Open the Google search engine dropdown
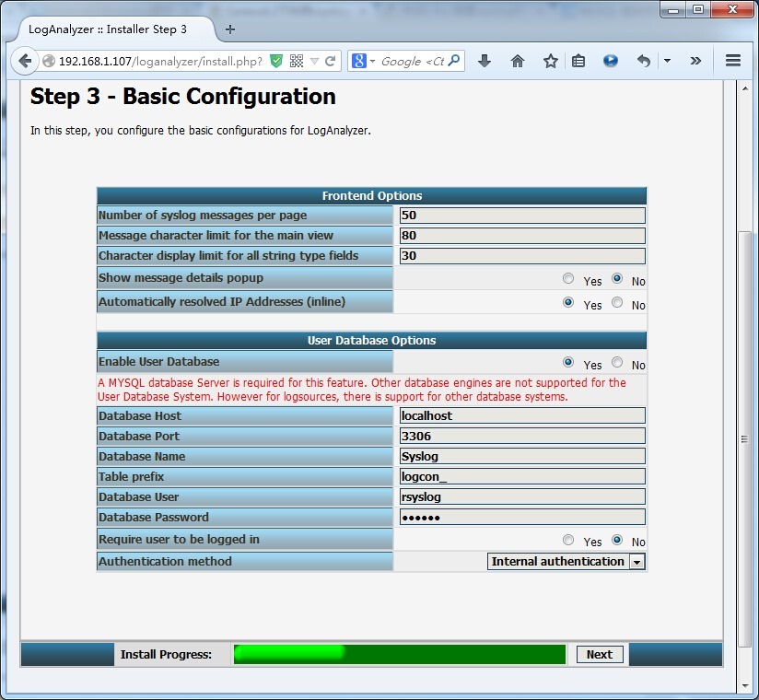The width and height of the screenshot is (759, 700). coord(372,60)
